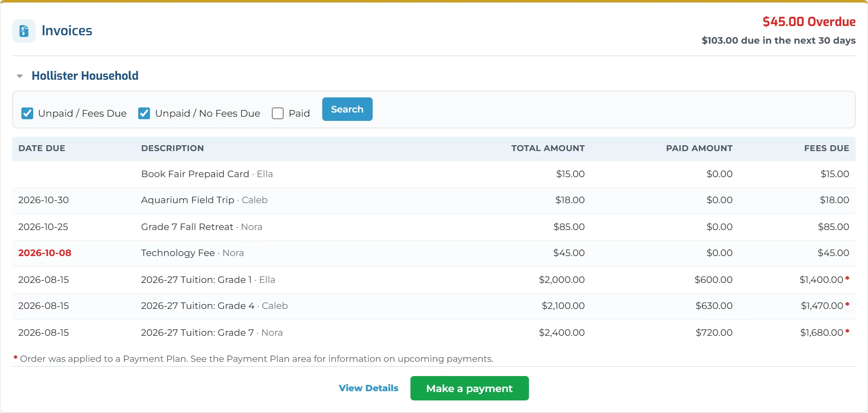
Task: Select the Technology Fee invoice description
Action: point(192,253)
